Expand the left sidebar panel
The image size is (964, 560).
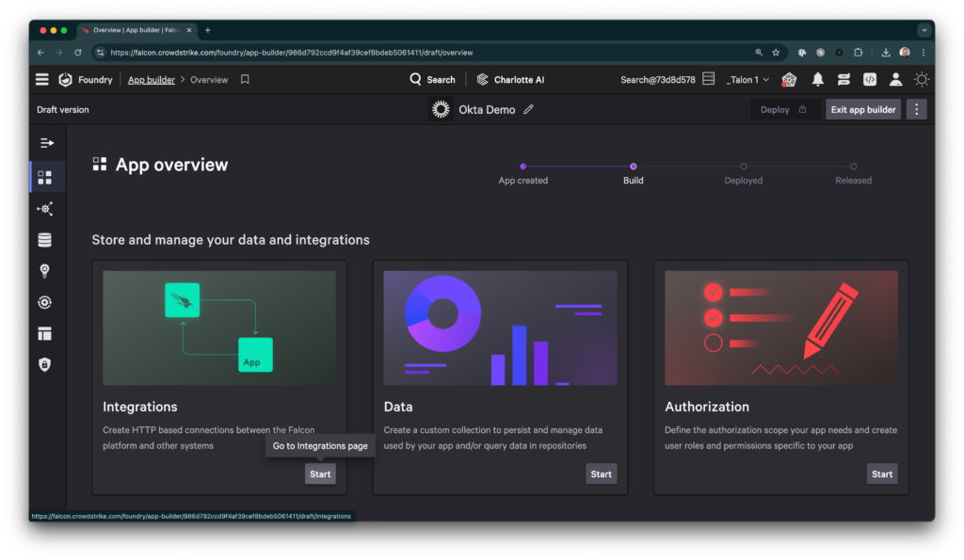tap(47, 143)
